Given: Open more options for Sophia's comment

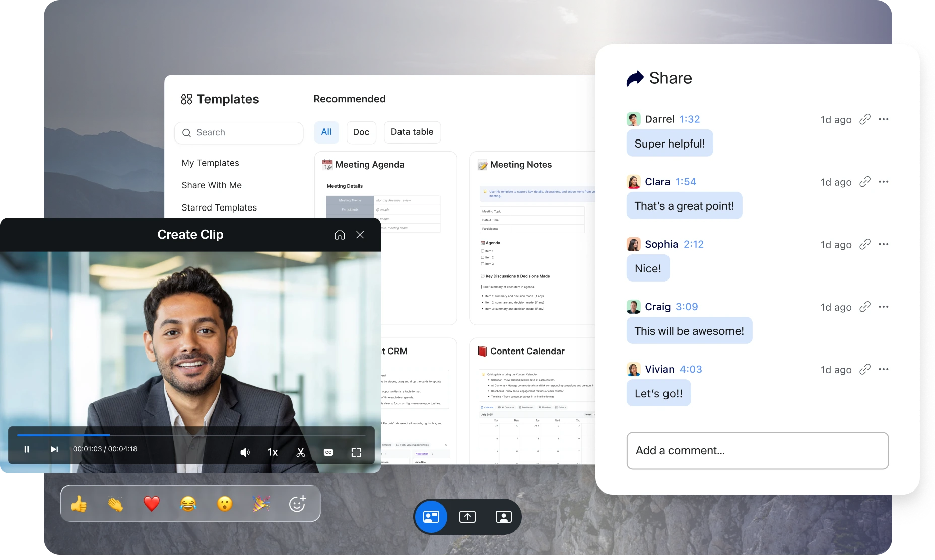Looking at the screenshot, I should tap(884, 244).
